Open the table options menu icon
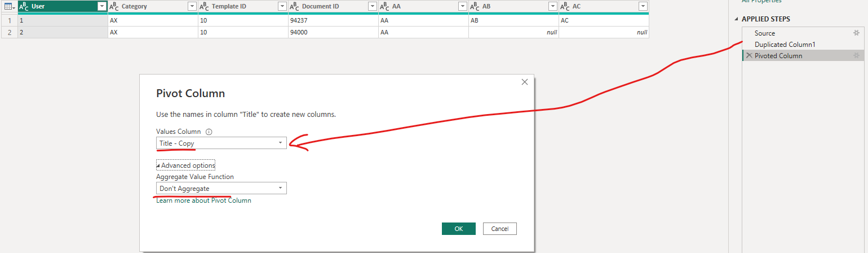The width and height of the screenshot is (868, 253). pos(10,6)
